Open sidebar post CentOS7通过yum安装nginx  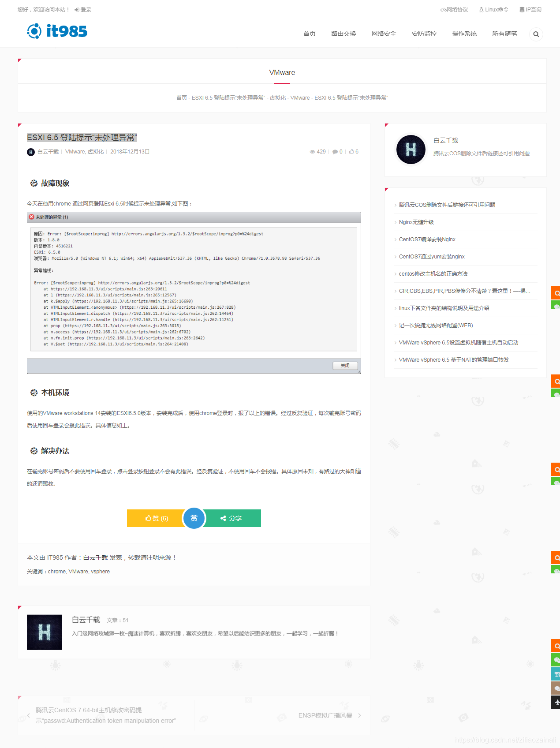(x=432, y=257)
